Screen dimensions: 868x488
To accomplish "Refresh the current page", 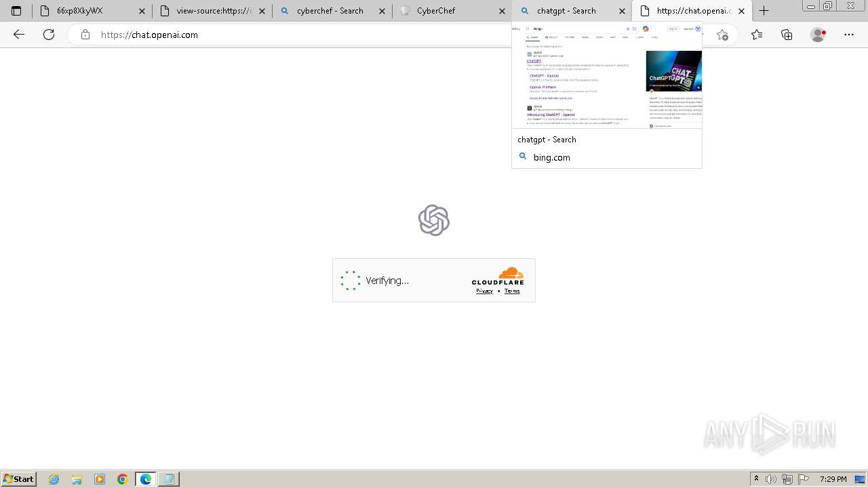I will click(x=49, y=35).
